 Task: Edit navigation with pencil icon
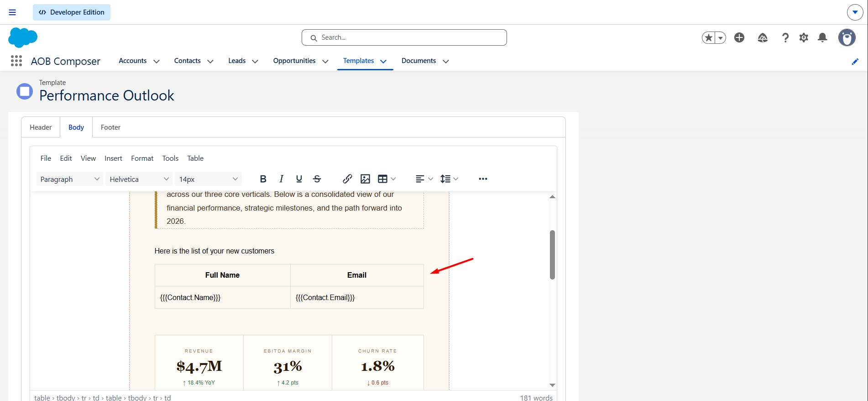(855, 61)
